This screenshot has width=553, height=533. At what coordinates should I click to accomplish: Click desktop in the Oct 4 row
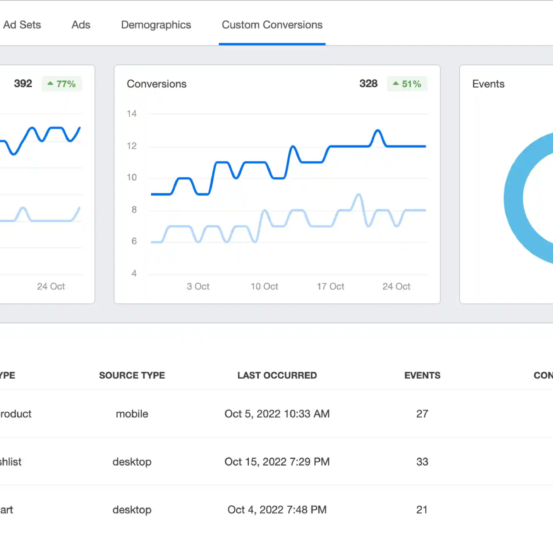[x=132, y=510]
